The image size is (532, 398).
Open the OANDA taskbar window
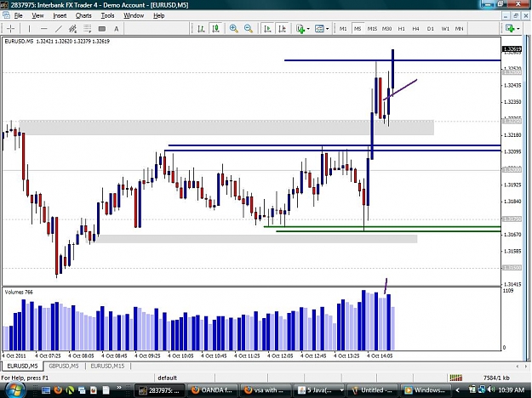(213, 390)
